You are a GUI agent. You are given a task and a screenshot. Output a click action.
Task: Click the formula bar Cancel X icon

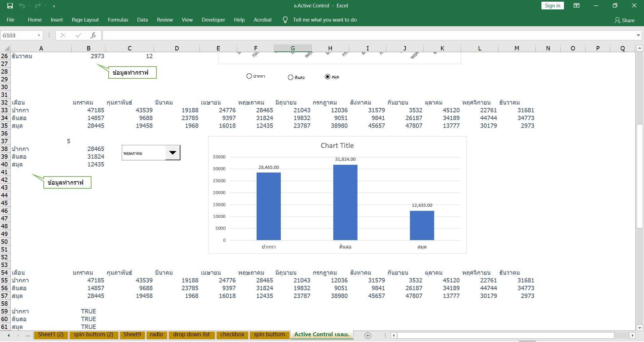coord(63,35)
